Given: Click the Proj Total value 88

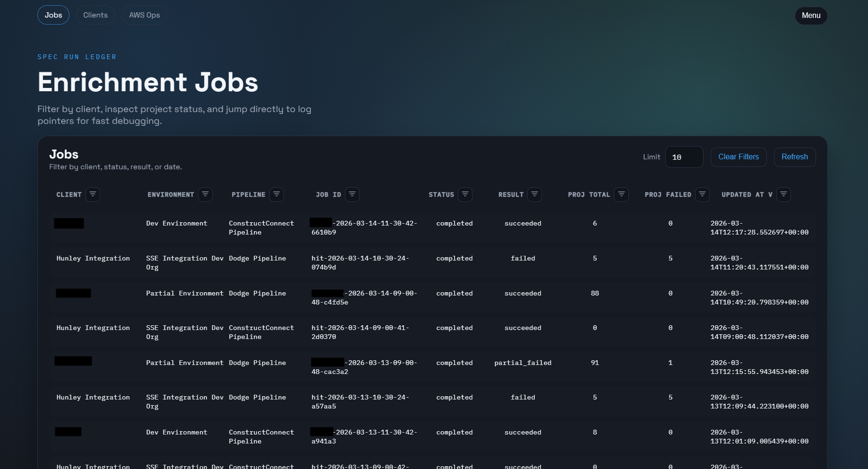Looking at the screenshot, I should pos(595,293).
